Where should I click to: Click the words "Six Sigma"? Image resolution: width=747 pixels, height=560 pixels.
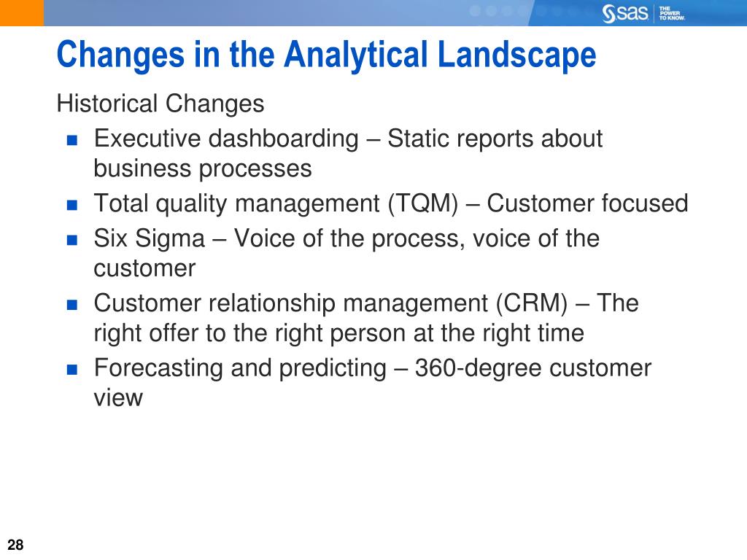click(149, 238)
